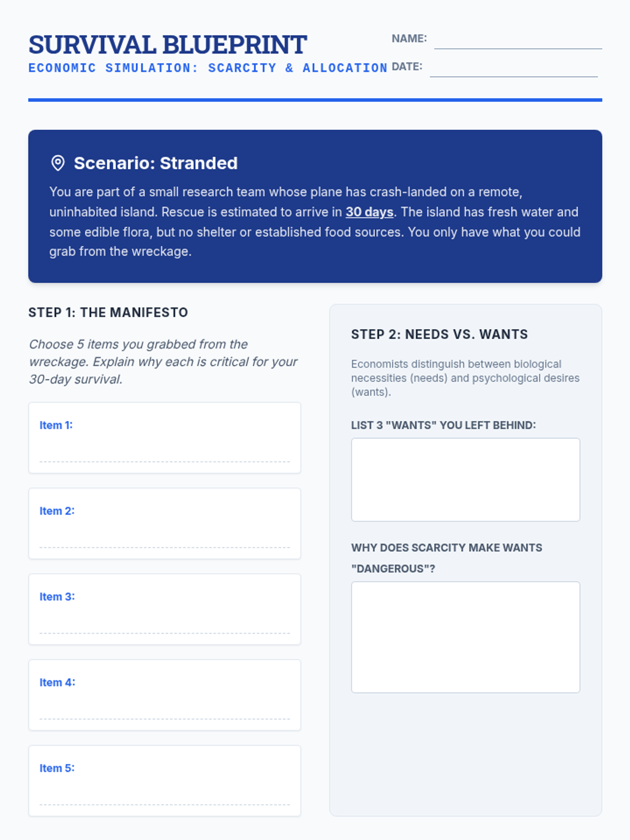Click the location pin icon beside Scenario

(58, 163)
